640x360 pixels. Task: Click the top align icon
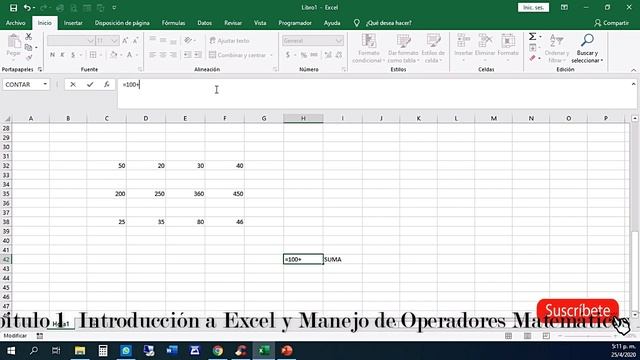point(152,40)
